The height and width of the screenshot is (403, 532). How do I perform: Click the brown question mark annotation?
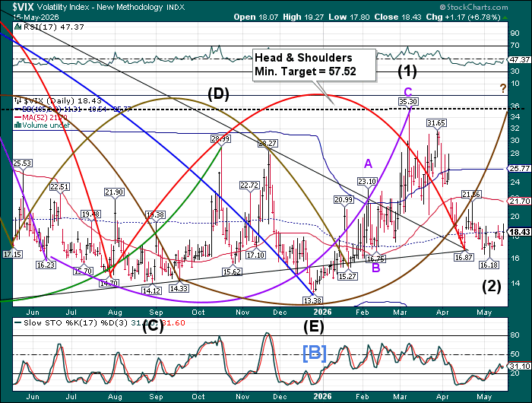click(x=503, y=89)
